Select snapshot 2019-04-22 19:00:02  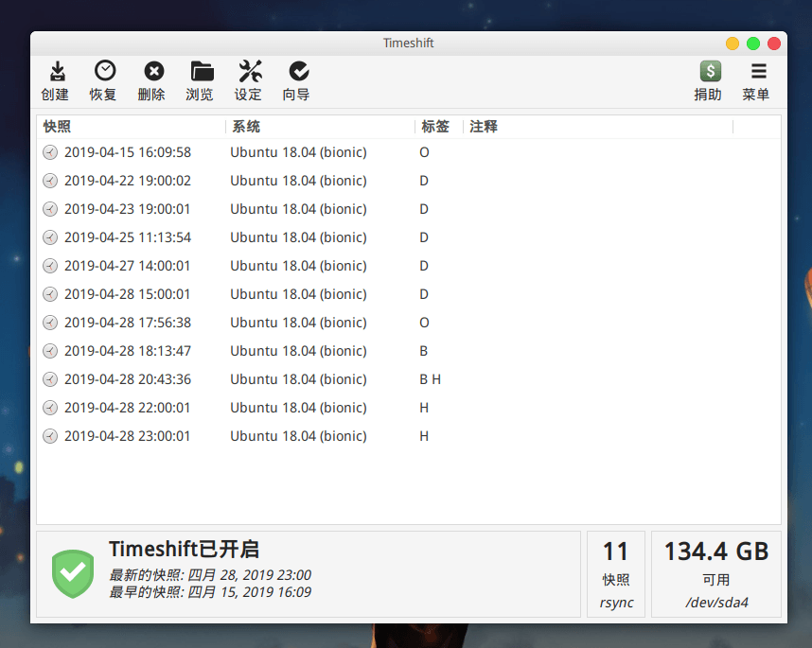coord(409,181)
